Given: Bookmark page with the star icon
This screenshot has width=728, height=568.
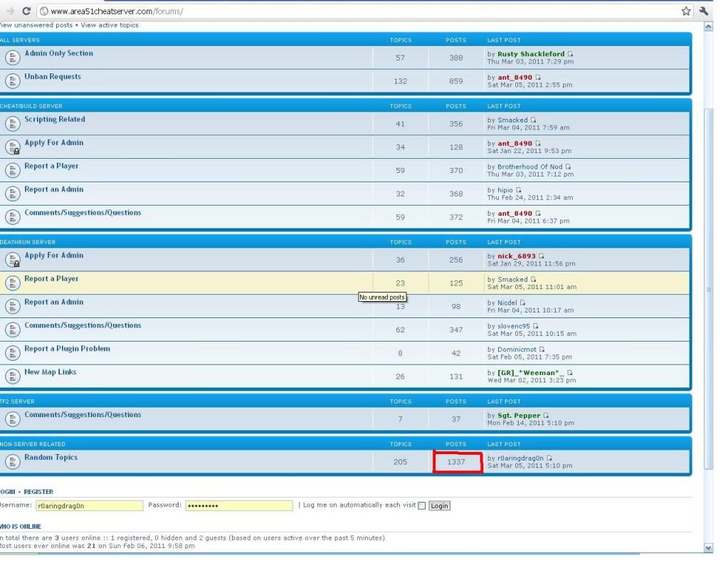Looking at the screenshot, I should tap(686, 11).
